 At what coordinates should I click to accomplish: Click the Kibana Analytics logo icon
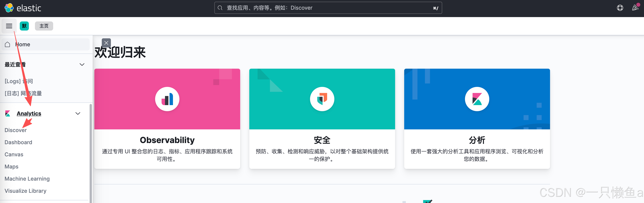tap(8, 114)
